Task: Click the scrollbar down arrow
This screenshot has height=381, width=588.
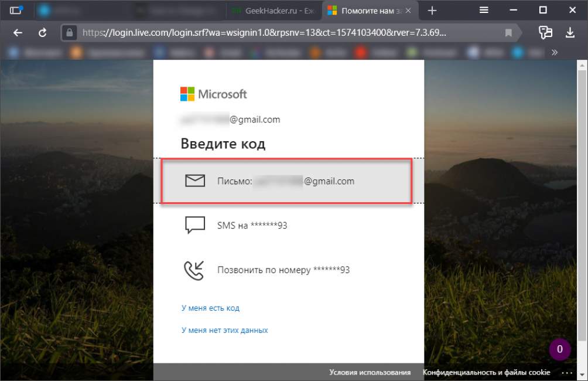Action: point(582,375)
